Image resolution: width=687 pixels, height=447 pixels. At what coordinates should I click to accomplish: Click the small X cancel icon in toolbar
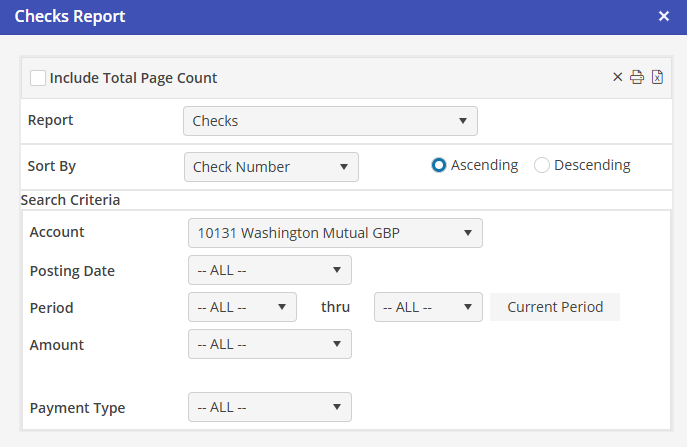point(617,78)
